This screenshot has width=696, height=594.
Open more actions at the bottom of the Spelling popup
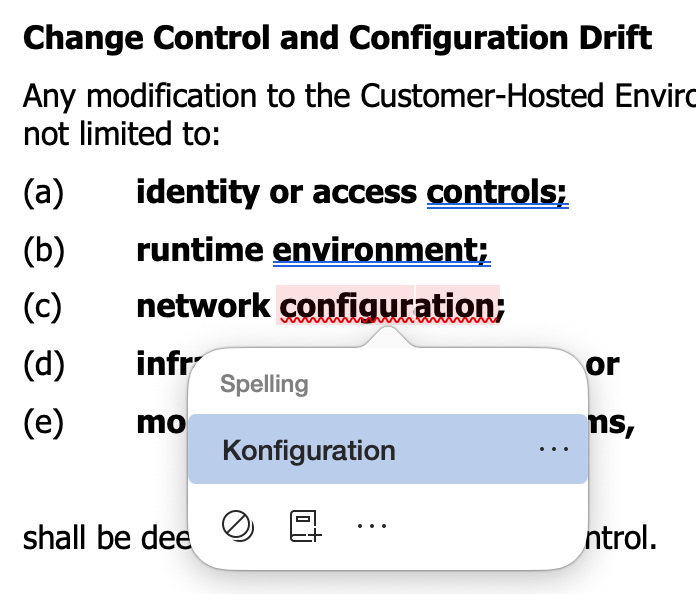[372, 526]
